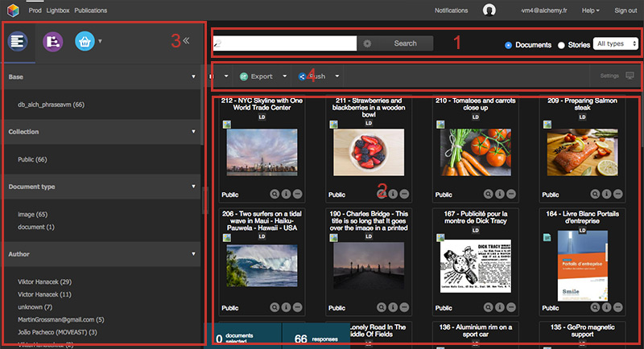Select the strawberries bowl thumbnail
Viewport: 644px width, 349px height.
(x=369, y=152)
